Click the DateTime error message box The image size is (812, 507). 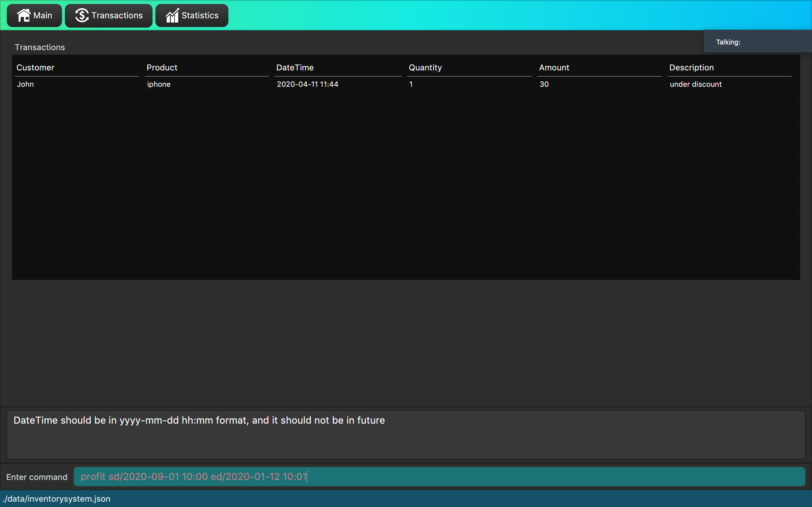point(405,435)
